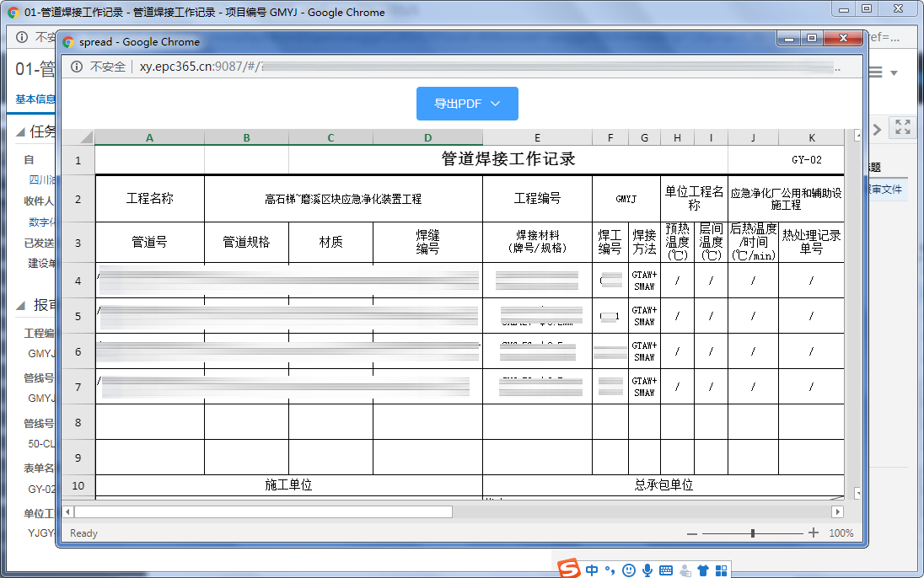Click the horizontal scrollbar thumb
Viewport: 924px width, 578px height.
[263, 512]
